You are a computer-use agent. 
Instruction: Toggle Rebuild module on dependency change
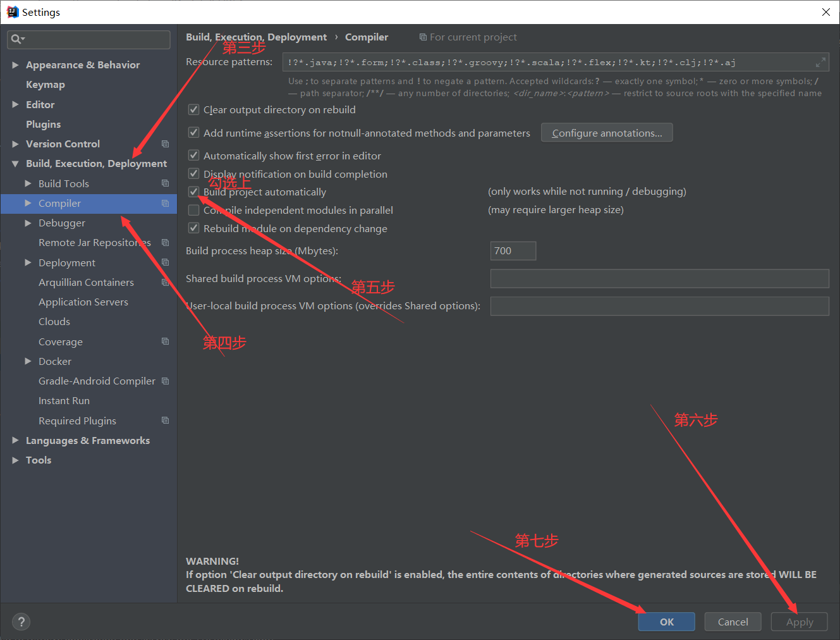pyautogui.click(x=194, y=228)
